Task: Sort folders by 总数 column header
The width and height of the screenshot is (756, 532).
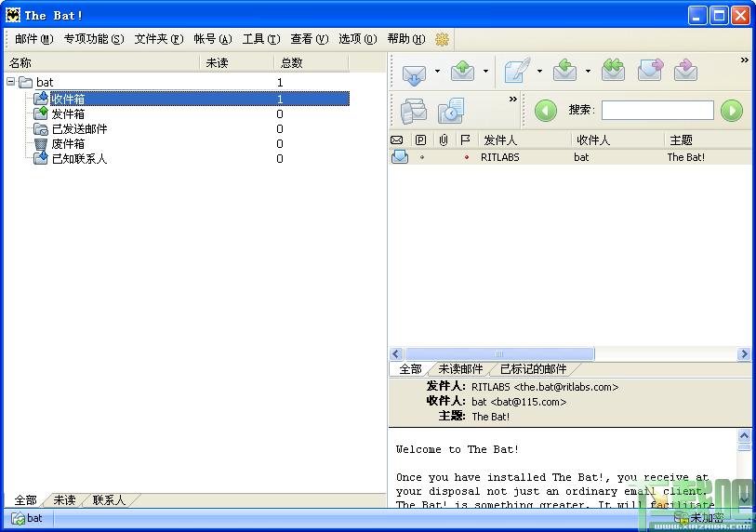Action: (x=311, y=63)
